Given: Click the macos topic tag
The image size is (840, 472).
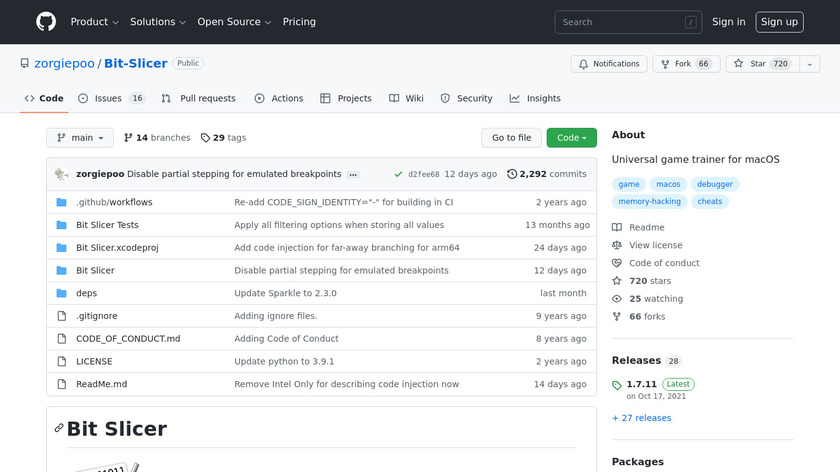Looking at the screenshot, I should pos(668,184).
